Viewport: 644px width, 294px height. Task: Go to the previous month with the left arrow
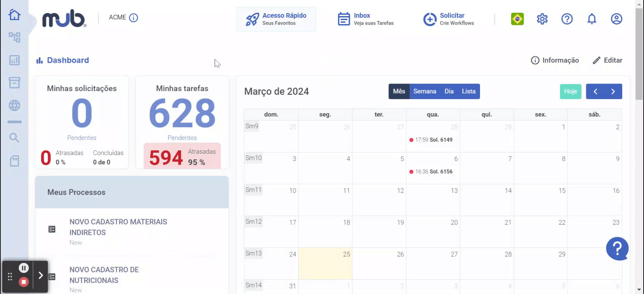click(595, 91)
